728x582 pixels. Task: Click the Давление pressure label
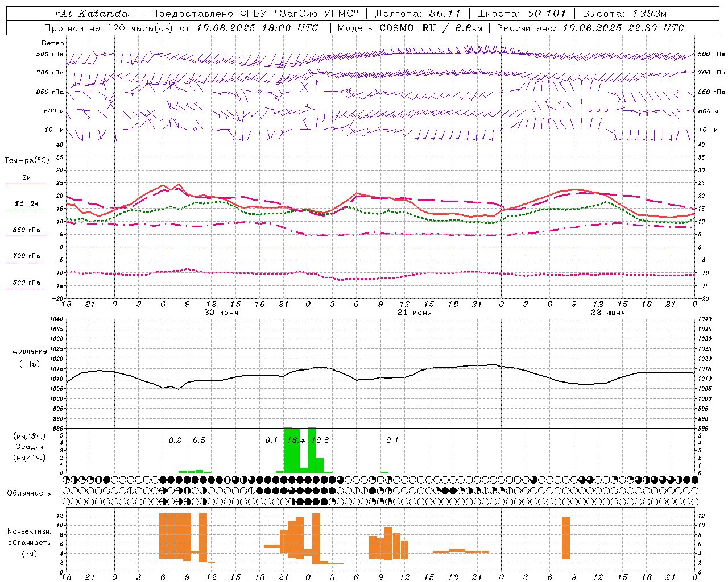coord(30,351)
